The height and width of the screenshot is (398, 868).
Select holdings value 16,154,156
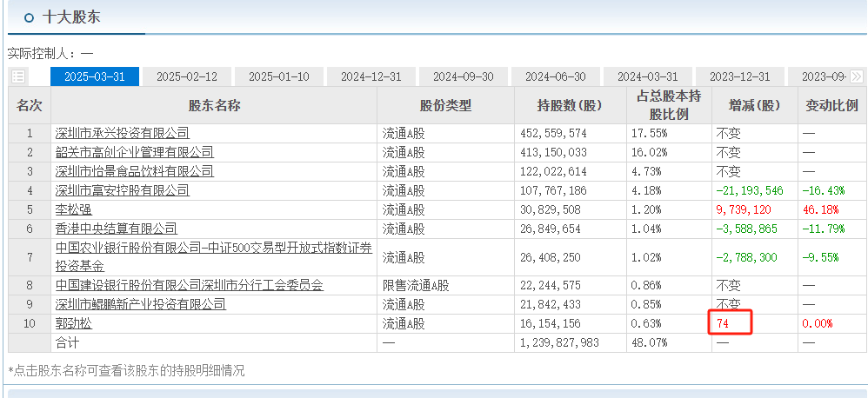(551, 323)
